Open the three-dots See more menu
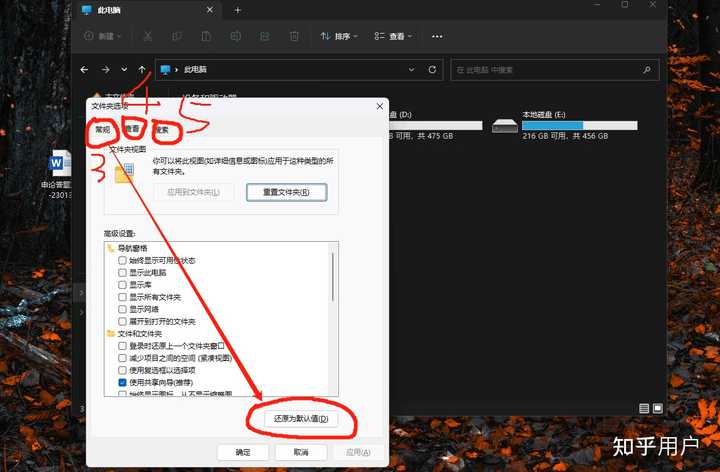Image resolution: width=720 pixels, height=472 pixels. click(437, 36)
